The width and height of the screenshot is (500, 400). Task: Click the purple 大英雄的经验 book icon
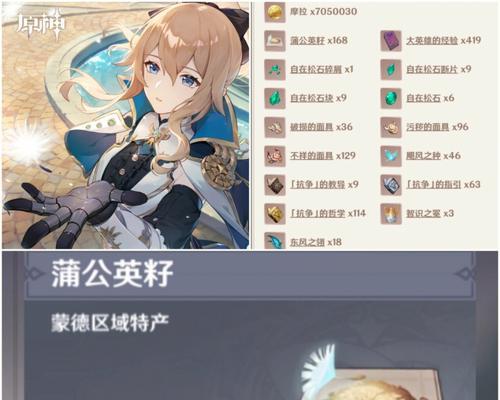(391, 41)
